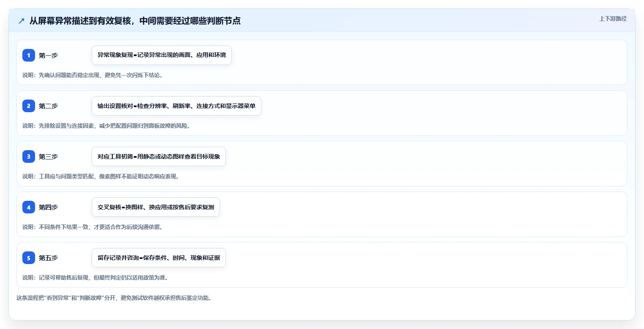644x329 pixels.
Task: Click the footer text 这条流程把“看到异常”
Action: click(114, 298)
